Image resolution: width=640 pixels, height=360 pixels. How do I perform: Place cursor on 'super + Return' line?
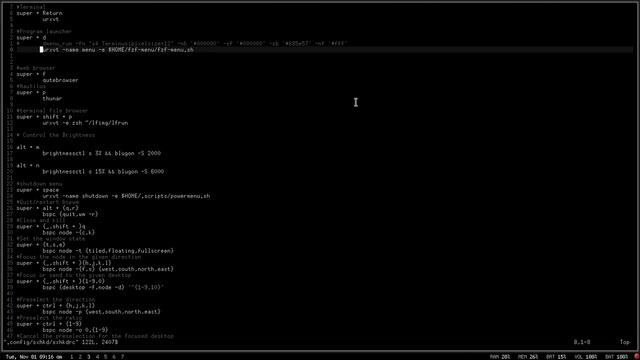(40, 13)
